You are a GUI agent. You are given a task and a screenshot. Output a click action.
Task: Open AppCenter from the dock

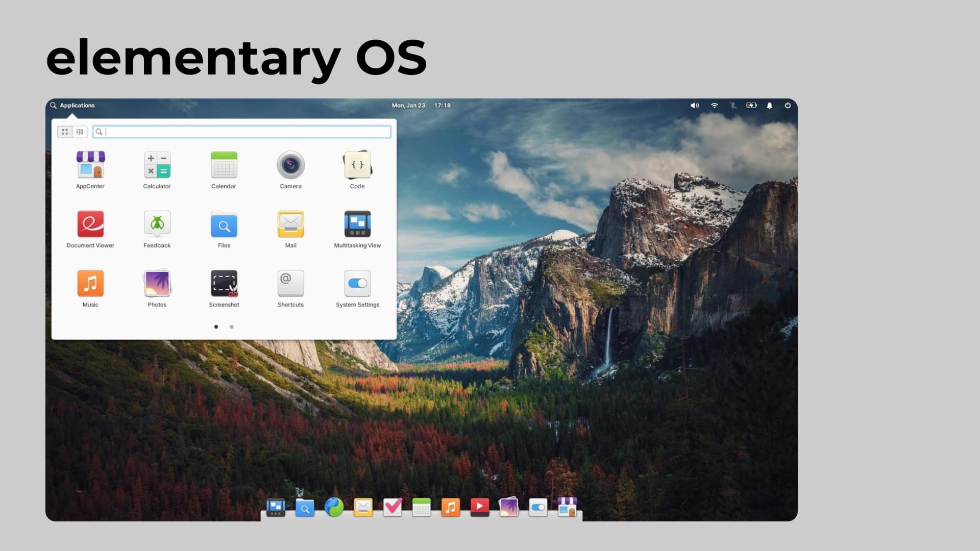click(x=567, y=507)
